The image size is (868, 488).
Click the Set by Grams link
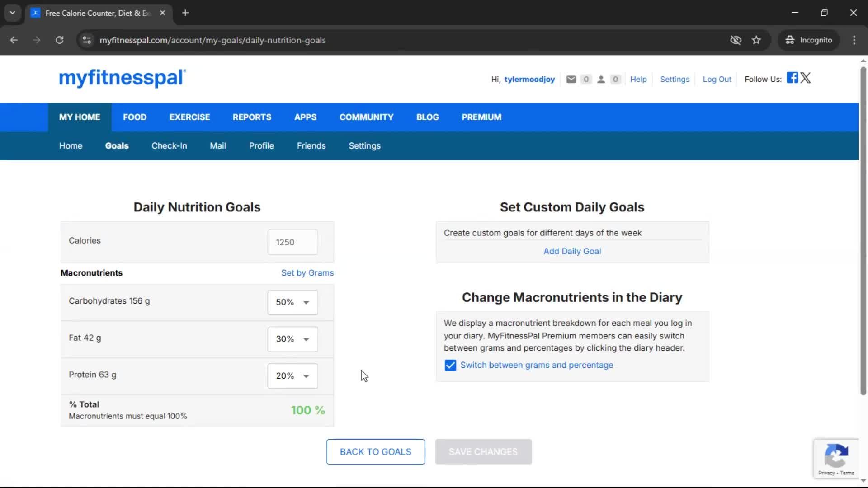(307, 273)
